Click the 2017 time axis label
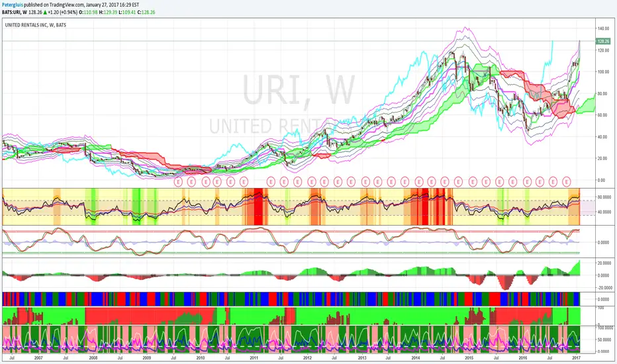Viewport: 617px width, 364px height. coord(576,357)
